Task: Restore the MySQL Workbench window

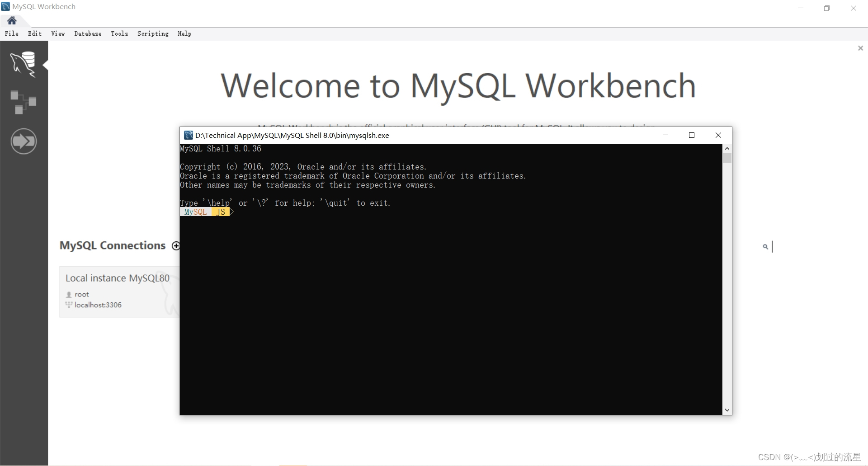Action: tap(827, 8)
